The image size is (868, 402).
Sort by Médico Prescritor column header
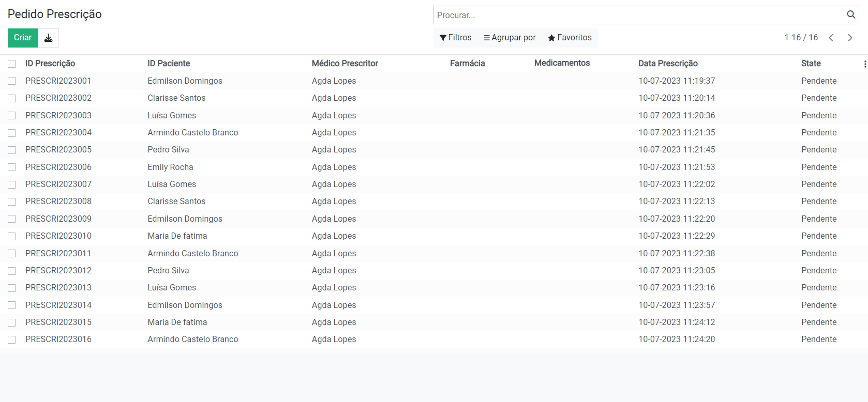(345, 64)
